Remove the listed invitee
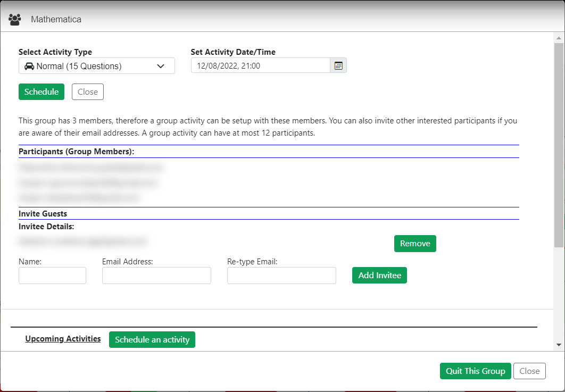Viewport: 565px width, 392px height. point(415,244)
